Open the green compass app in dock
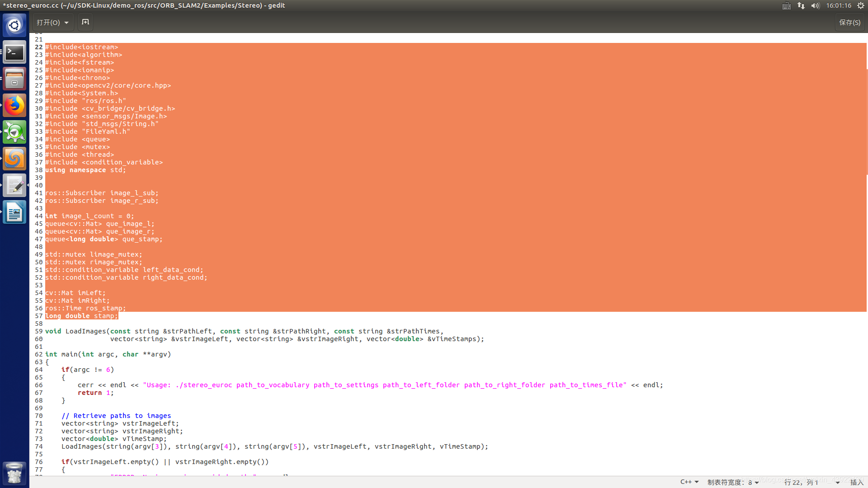The height and width of the screenshot is (488, 868). click(x=14, y=132)
